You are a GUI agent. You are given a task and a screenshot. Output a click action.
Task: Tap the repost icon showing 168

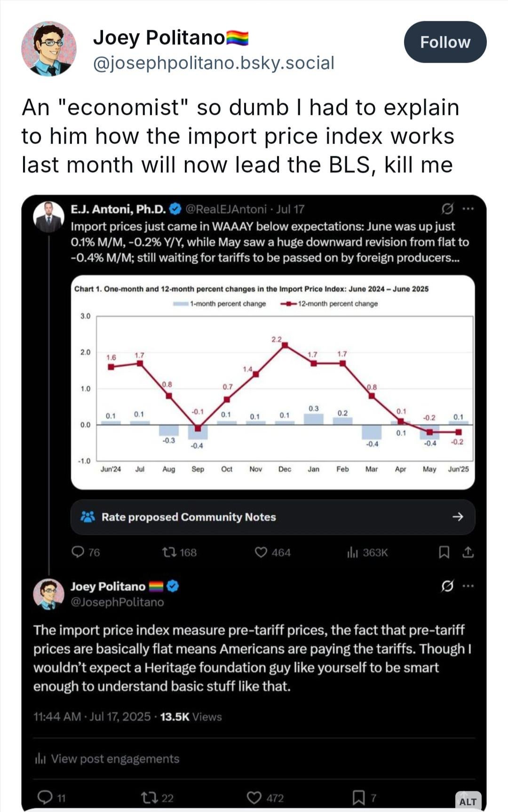coord(168,552)
